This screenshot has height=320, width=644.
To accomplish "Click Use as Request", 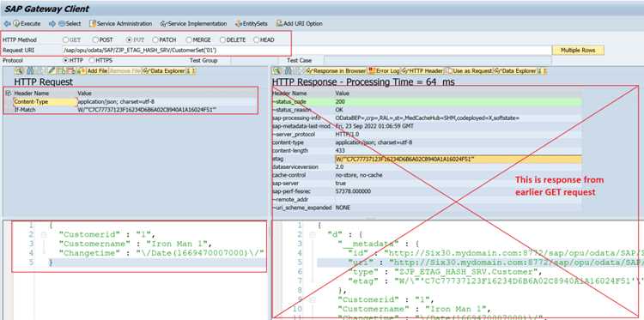I will (x=469, y=71).
